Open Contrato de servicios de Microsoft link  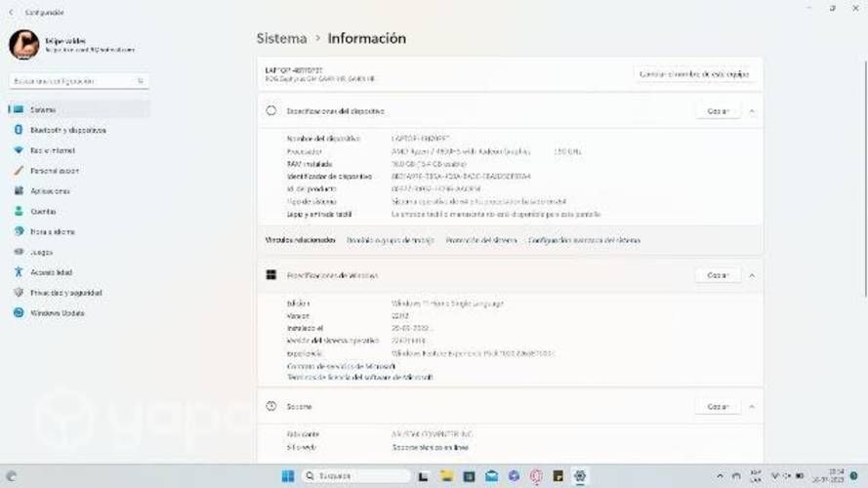pyautogui.click(x=341, y=366)
